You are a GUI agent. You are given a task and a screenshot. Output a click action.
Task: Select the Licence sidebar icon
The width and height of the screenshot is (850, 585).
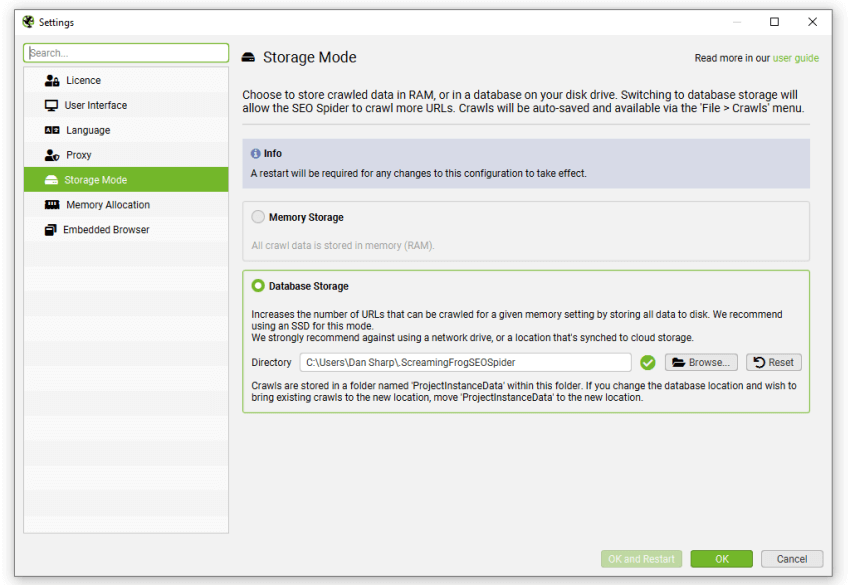[x=51, y=80]
